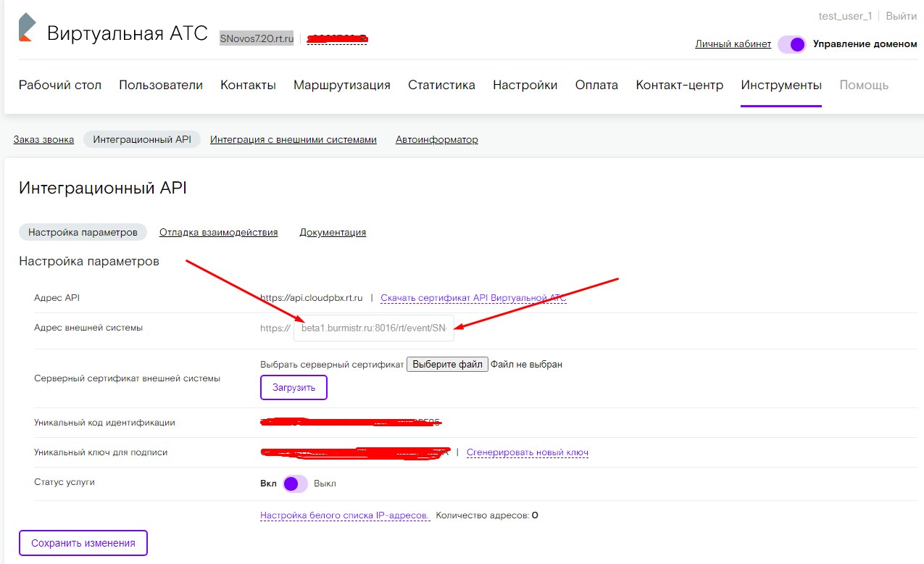The image size is (924, 564).
Task: Click the Адрес внешней системы input field
Action: coord(373,328)
